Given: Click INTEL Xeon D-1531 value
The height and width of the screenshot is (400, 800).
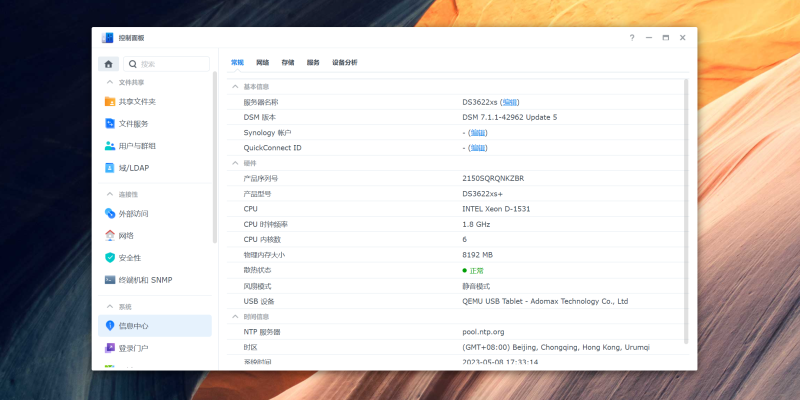Looking at the screenshot, I should 496,209.
